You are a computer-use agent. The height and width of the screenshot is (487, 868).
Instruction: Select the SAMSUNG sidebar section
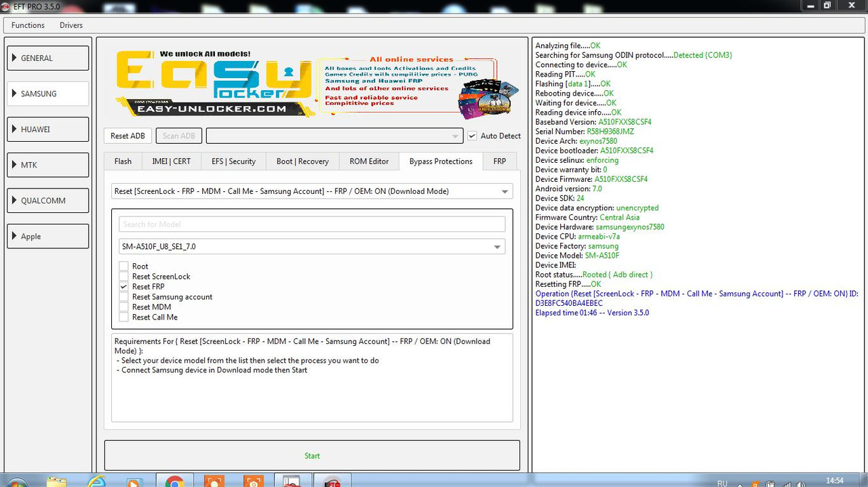[47, 94]
